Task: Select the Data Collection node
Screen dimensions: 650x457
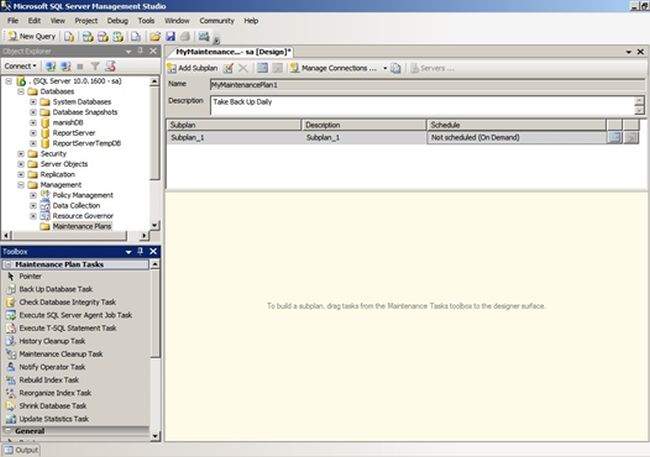Action: [x=76, y=206]
